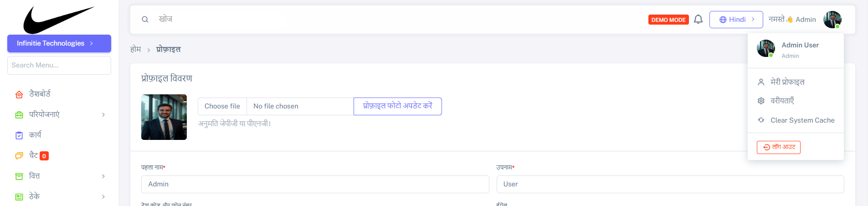Screen dimensions: 868x206
Task: Open the डैशबोर्ड home icon
Action: (19, 94)
